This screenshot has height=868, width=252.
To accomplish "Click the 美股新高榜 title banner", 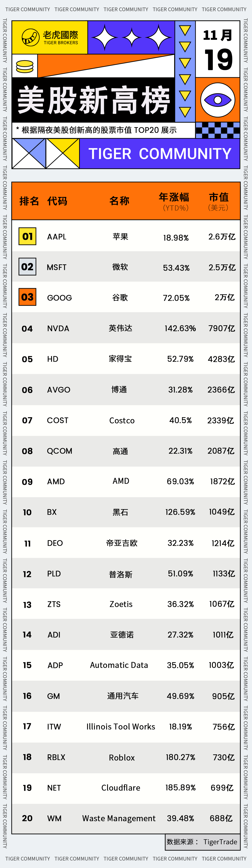I will coord(94,100).
